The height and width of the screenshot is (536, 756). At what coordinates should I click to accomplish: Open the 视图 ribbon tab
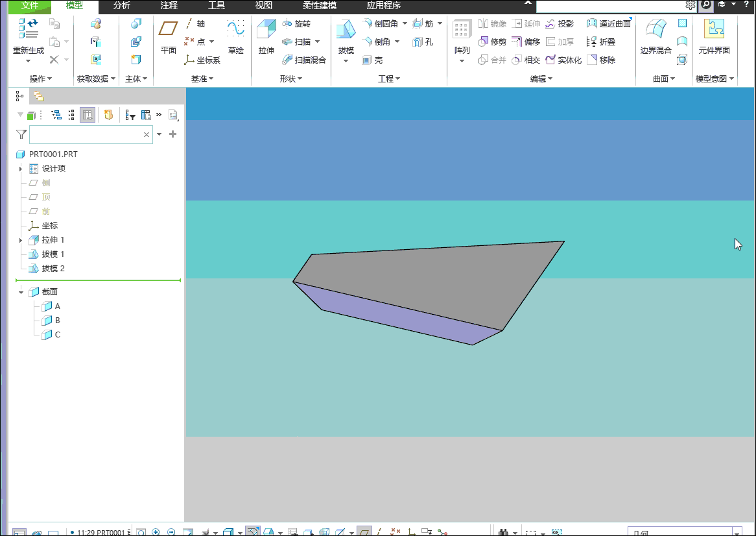[264, 6]
